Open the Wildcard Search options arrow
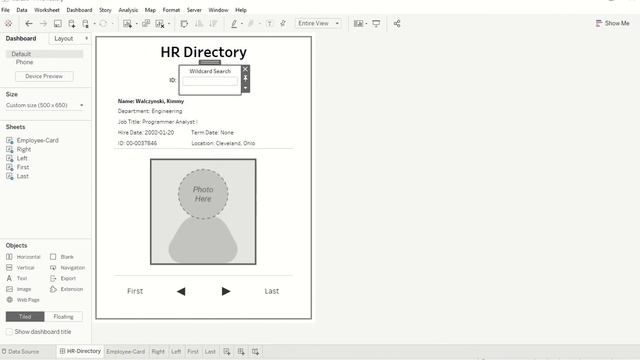The width and height of the screenshot is (640, 360). [x=245, y=88]
